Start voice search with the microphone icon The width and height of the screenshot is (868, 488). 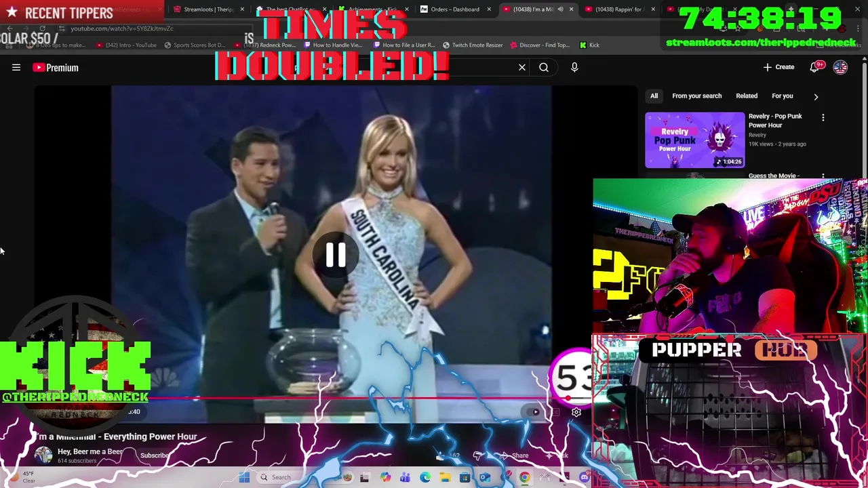click(x=574, y=68)
